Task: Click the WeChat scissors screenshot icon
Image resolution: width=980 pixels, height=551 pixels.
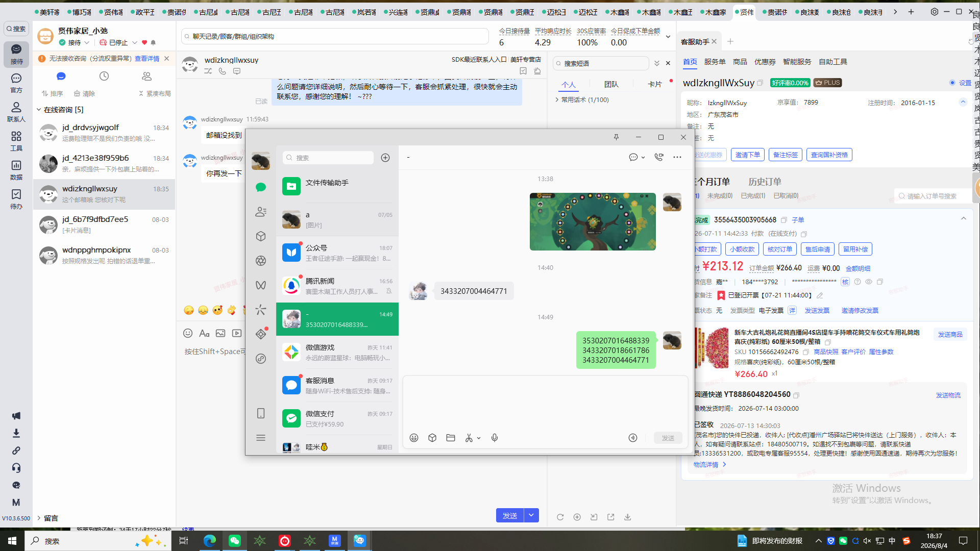Action: 469,438
